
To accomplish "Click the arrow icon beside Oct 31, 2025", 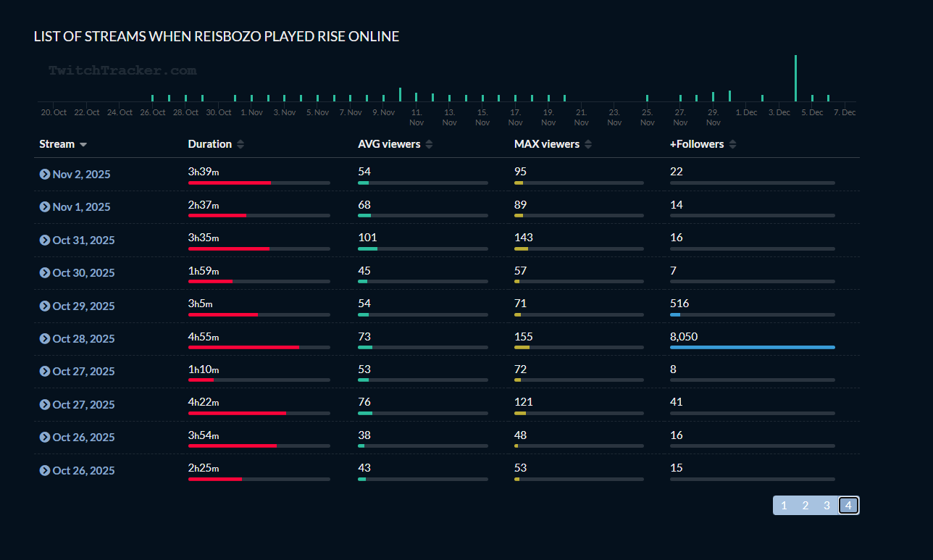I will [x=44, y=240].
